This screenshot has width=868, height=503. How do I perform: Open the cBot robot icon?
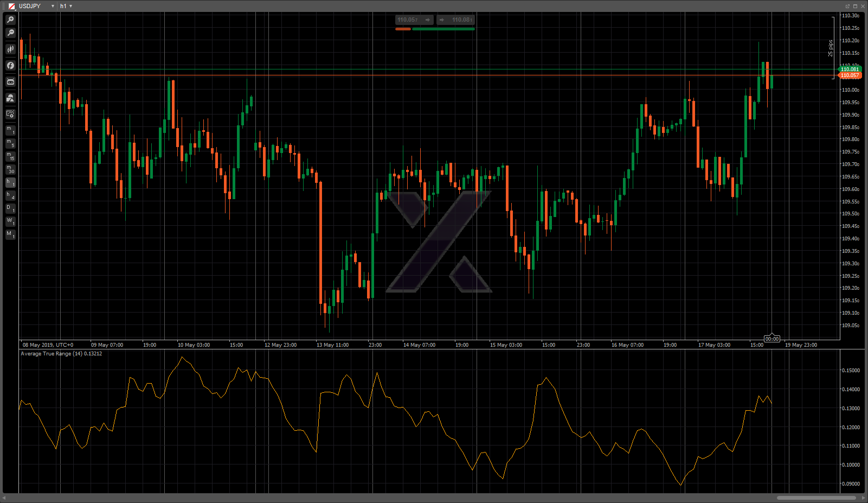10,82
